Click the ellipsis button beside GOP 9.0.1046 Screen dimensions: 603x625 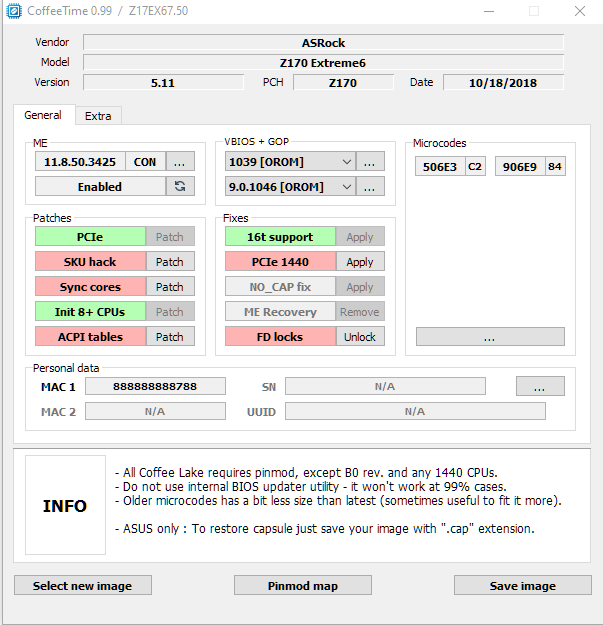tap(370, 187)
